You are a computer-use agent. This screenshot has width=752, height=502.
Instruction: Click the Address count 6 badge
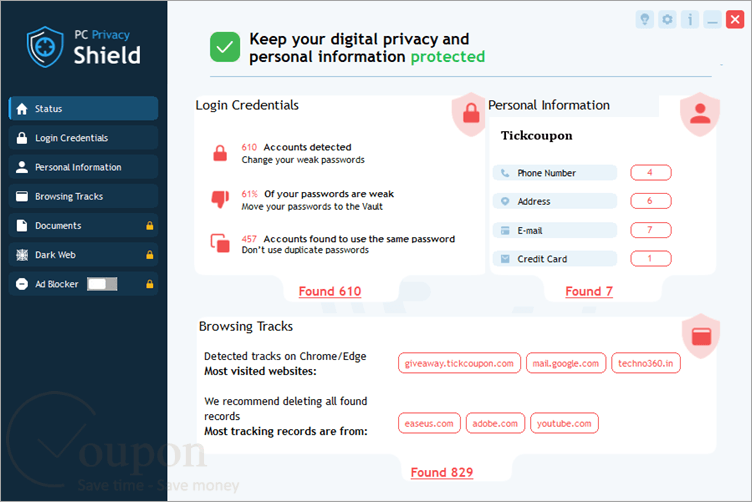click(x=650, y=201)
